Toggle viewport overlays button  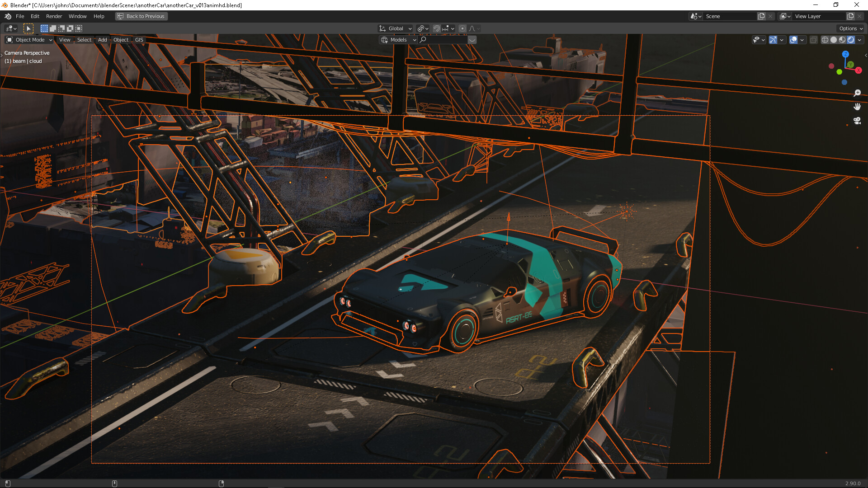pos(793,40)
